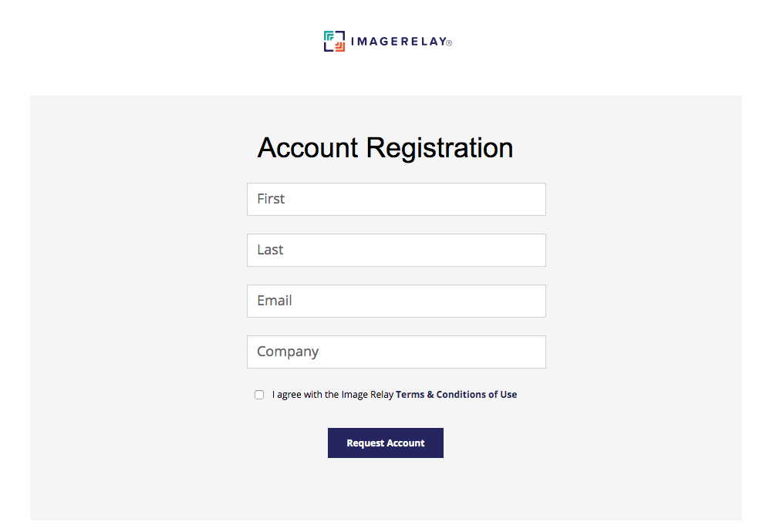Screen dimensions: 783x532
Task: Click the ampersand in the Terms link
Action: pyautogui.click(x=430, y=395)
